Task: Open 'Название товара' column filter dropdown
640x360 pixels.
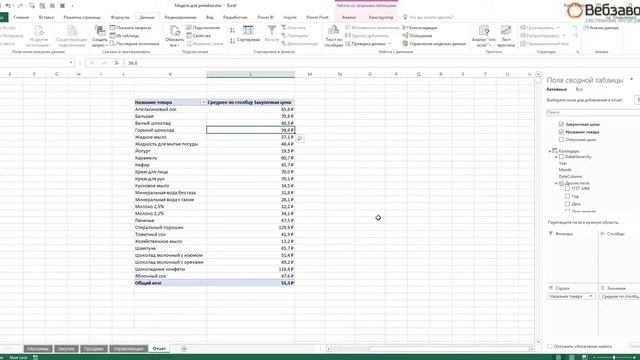Action: (203, 102)
